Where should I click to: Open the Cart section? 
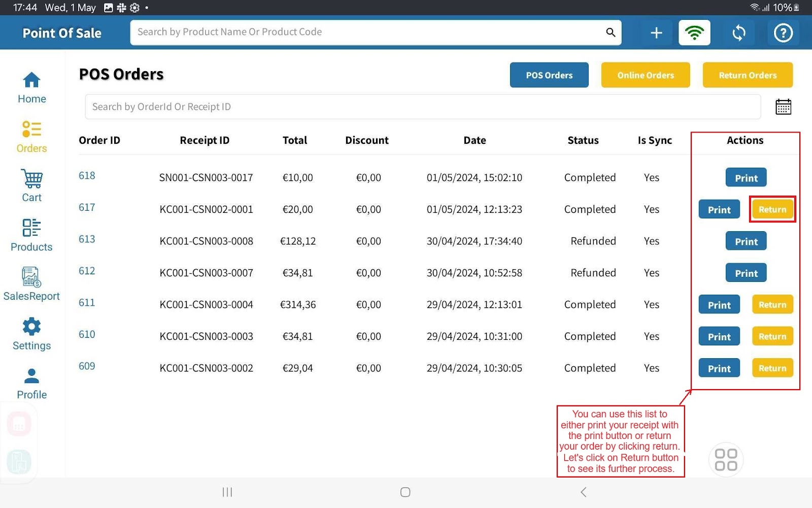pos(31,186)
